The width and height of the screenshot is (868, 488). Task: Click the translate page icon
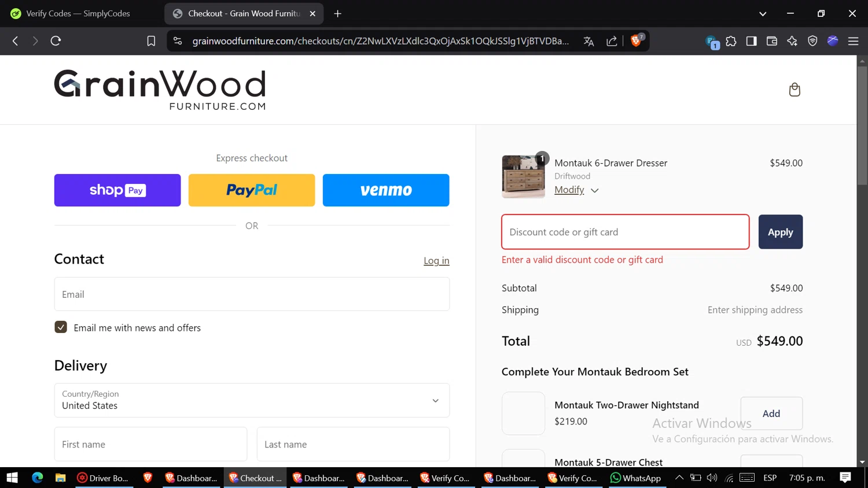589,41
